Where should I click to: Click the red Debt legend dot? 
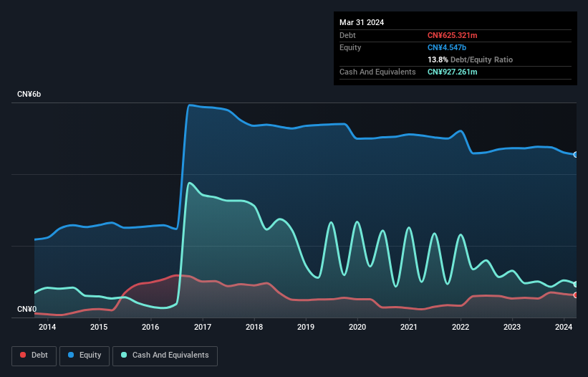click(23, 355)
